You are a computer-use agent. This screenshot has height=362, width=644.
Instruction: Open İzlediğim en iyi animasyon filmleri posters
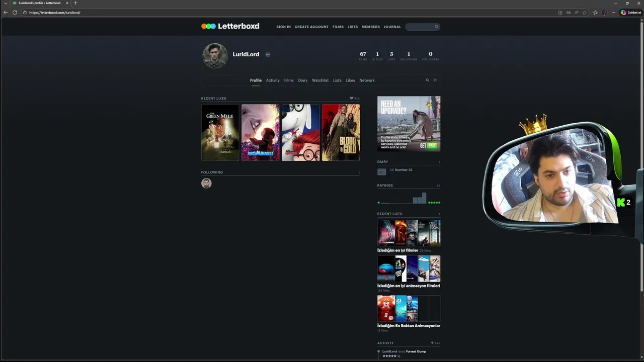409,268
